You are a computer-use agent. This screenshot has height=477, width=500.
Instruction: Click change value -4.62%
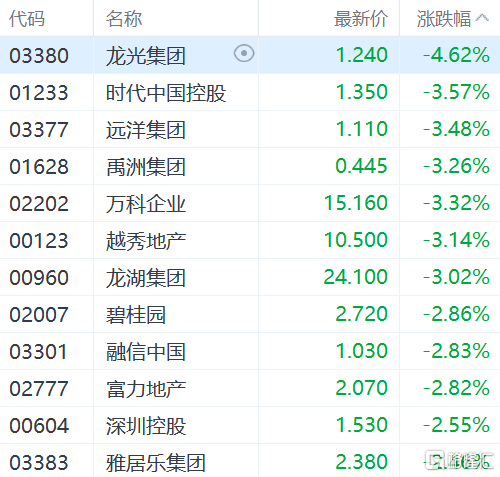pyautogui.click(x=456, y=55)
